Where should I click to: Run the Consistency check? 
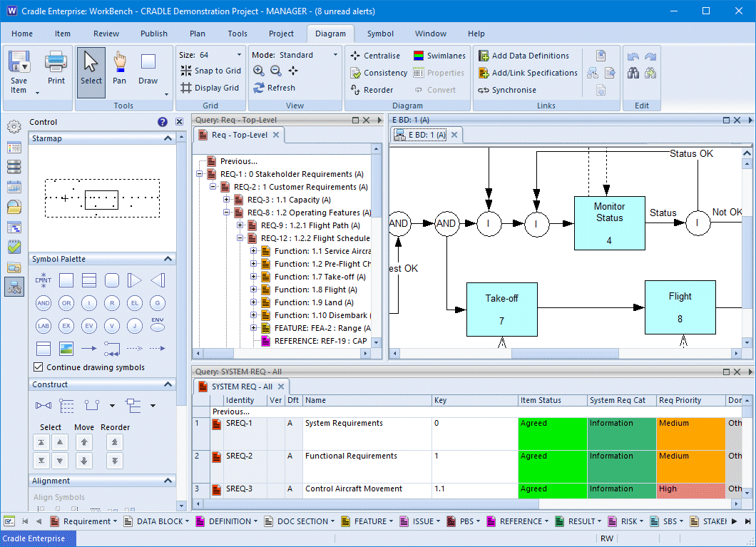[379, 73]
